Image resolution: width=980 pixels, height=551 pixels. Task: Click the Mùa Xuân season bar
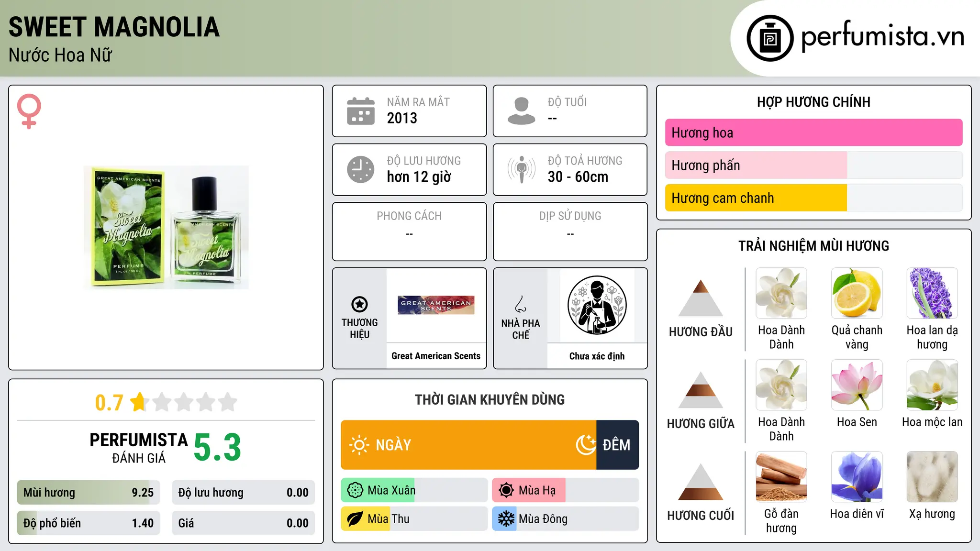[x=414, y=490]
